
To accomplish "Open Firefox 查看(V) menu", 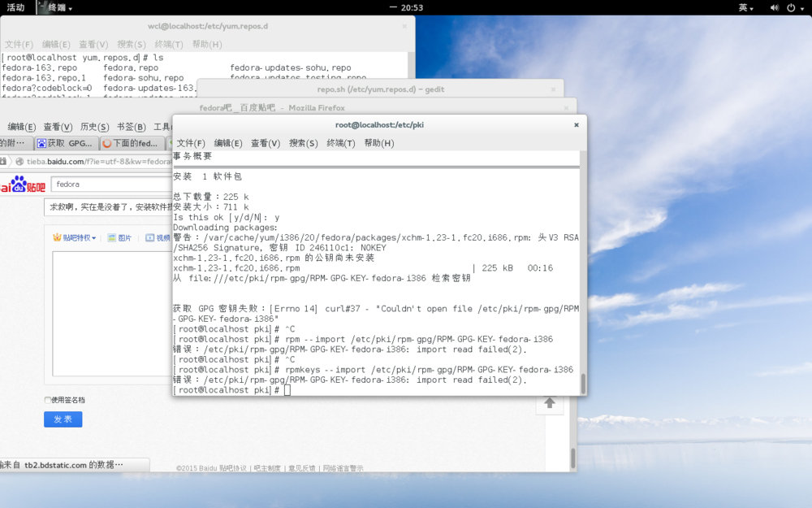I will point(58,127).
